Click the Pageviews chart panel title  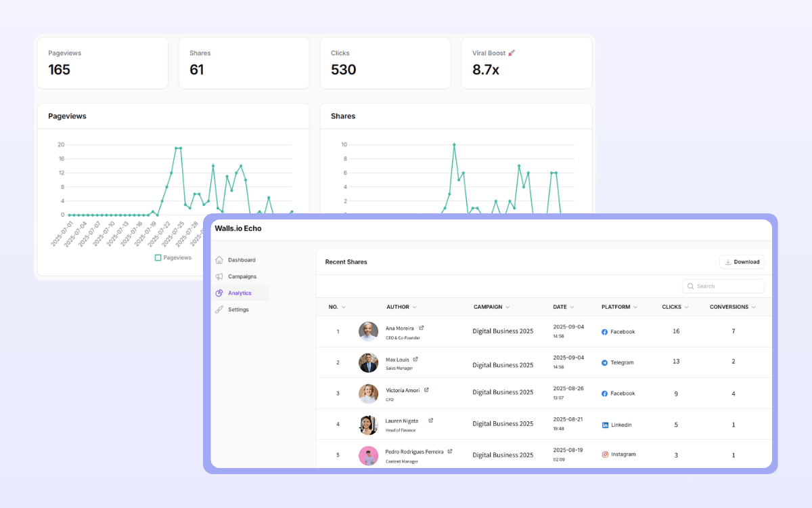pos(67,117)
